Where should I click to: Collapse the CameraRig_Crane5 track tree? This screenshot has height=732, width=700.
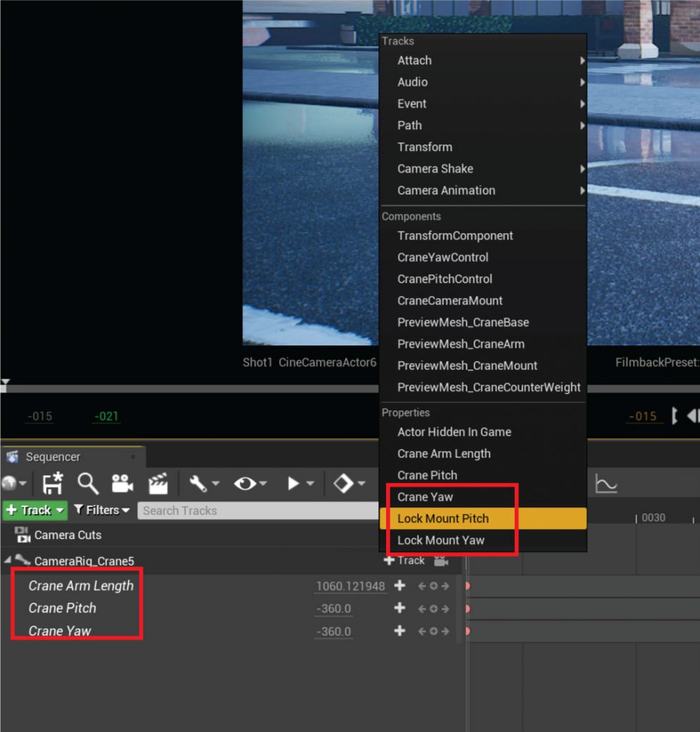click(x=7, y=561)
